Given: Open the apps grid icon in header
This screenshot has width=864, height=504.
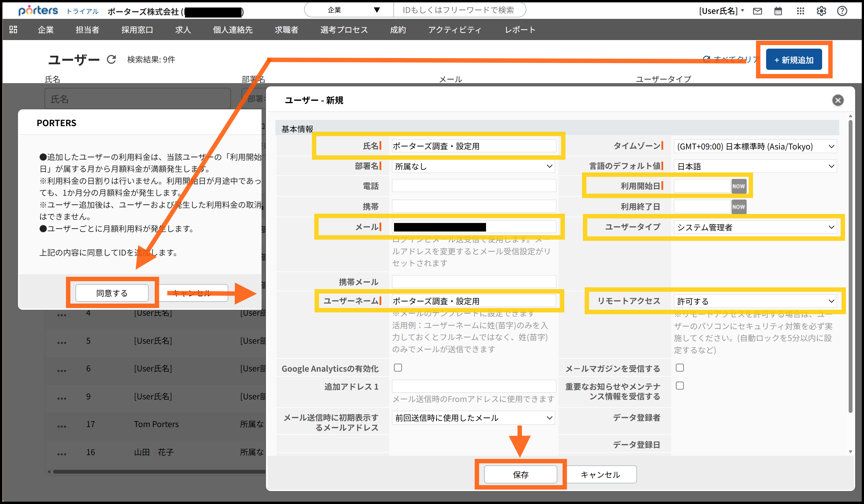Looking at the screenshot, I should pos(801,11).
